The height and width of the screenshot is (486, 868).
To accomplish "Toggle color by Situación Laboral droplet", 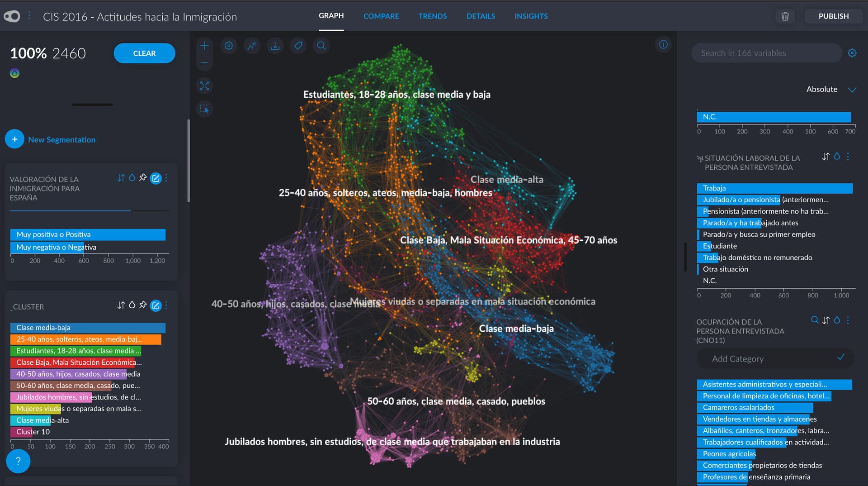I will [837, 156].
